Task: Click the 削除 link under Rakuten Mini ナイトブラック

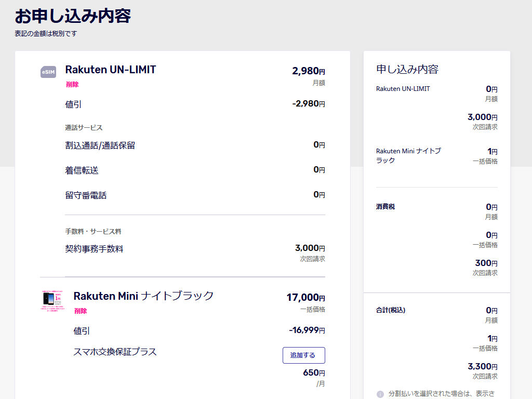Action: (x=81, y=311)
